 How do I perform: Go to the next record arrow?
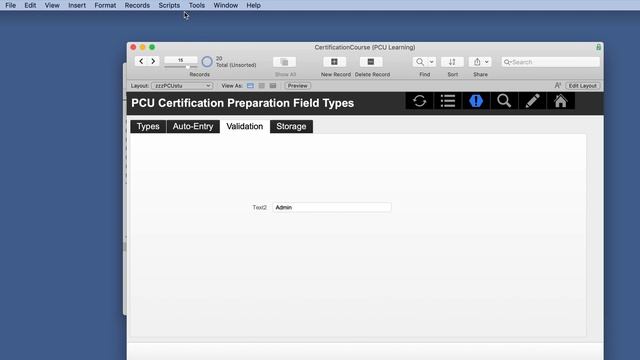point(153,62)
